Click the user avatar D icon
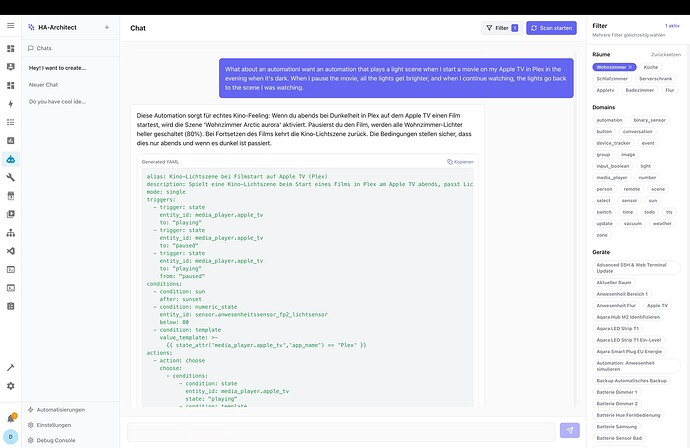 tap(10, 436)
